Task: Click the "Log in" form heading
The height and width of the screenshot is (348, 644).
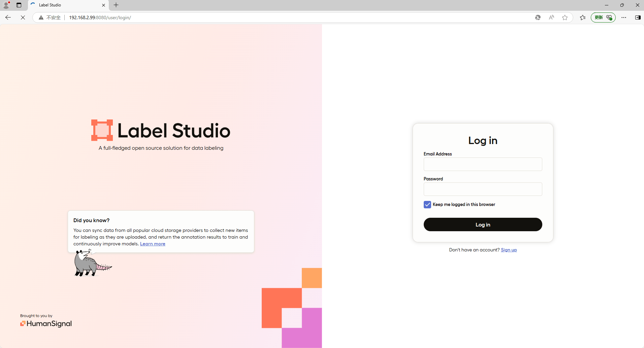Action: coord(483,140)
